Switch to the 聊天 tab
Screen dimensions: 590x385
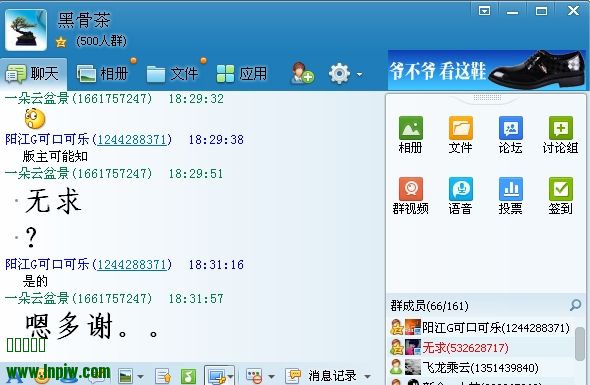point(33,73)
